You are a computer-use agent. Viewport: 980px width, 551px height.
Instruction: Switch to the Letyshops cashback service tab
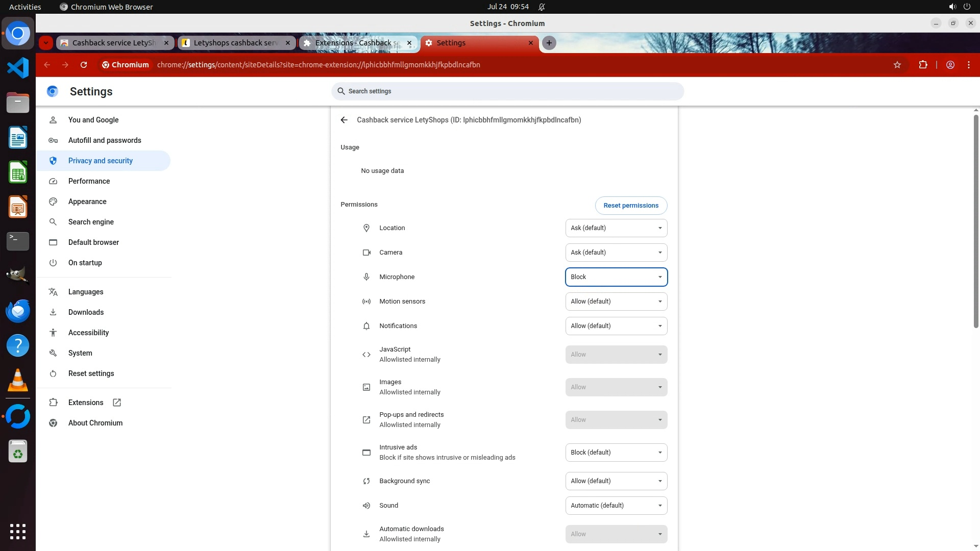(x=236, y=43)
